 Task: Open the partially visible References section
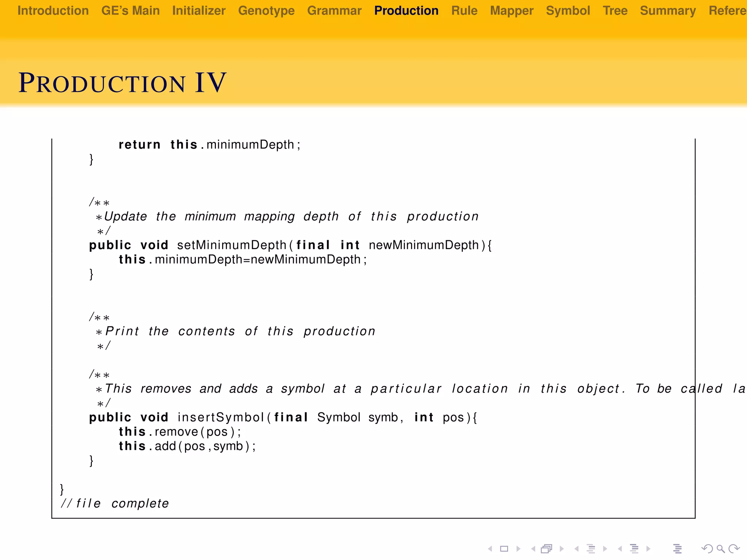(x=728, y=11)
